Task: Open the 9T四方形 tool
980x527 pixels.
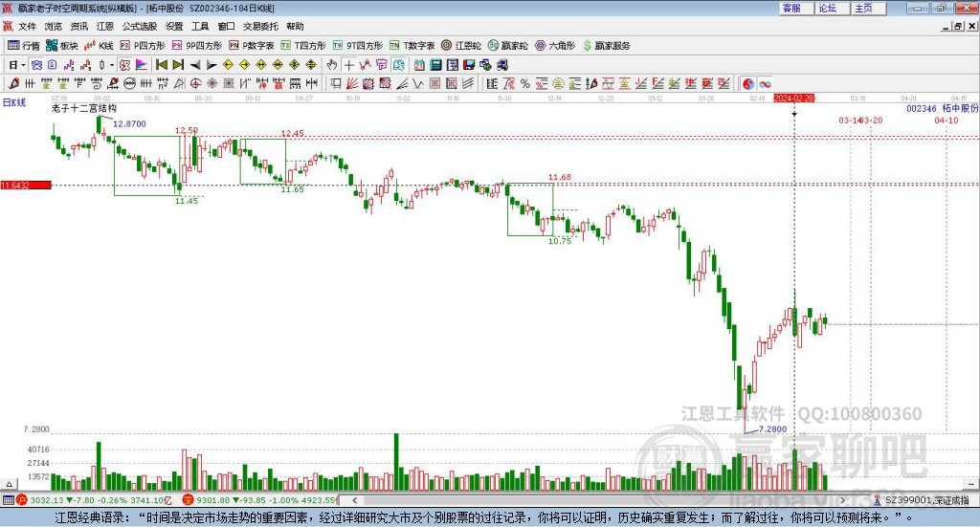Action: pyautogui.click(x=358, y=46)
